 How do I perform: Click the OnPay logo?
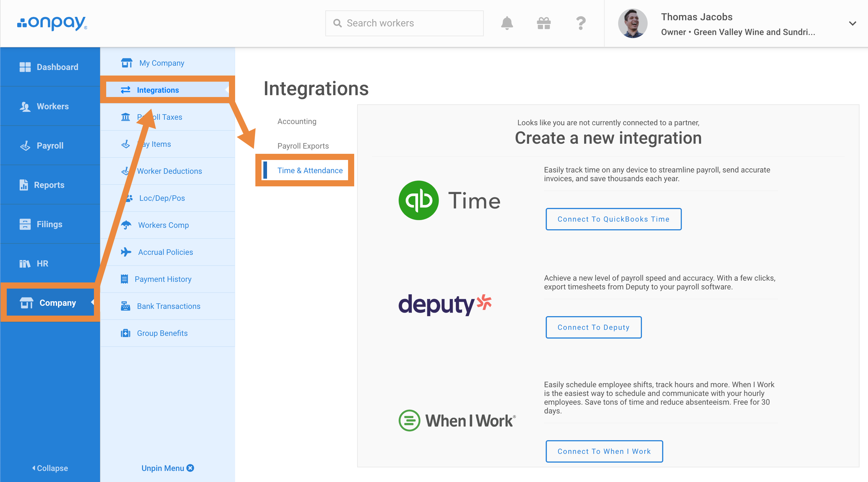point(52,23)
